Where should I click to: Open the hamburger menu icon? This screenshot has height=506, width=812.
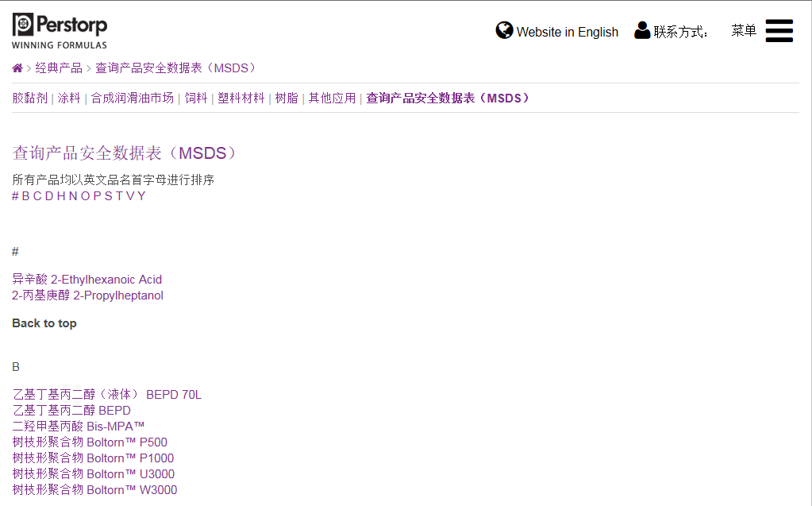point(779,31)
